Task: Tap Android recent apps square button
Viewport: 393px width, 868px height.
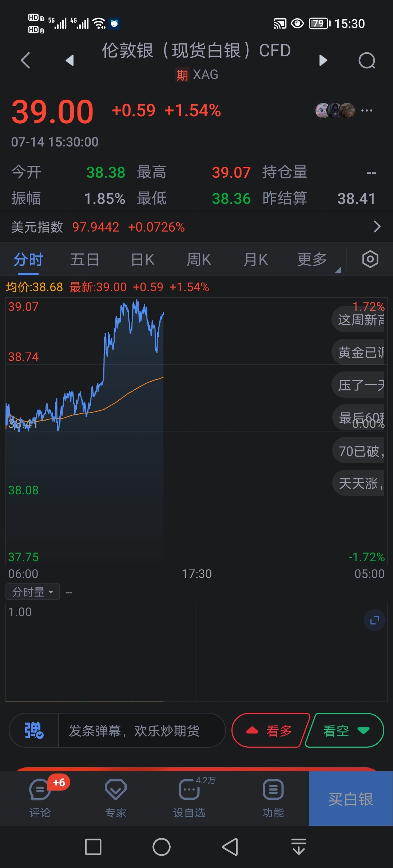Action: click(x=93, y=847)
